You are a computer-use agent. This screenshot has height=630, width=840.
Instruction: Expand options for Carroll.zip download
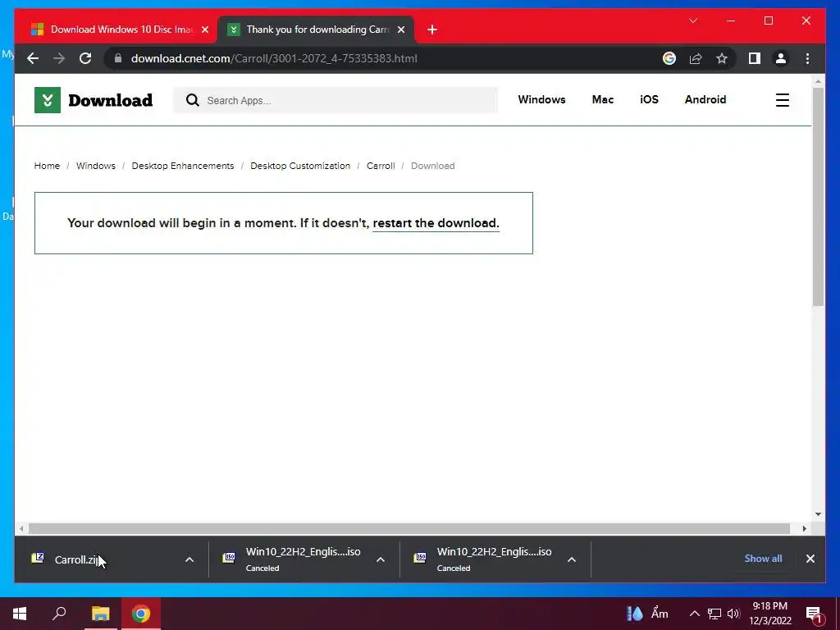tap(189, 559)
